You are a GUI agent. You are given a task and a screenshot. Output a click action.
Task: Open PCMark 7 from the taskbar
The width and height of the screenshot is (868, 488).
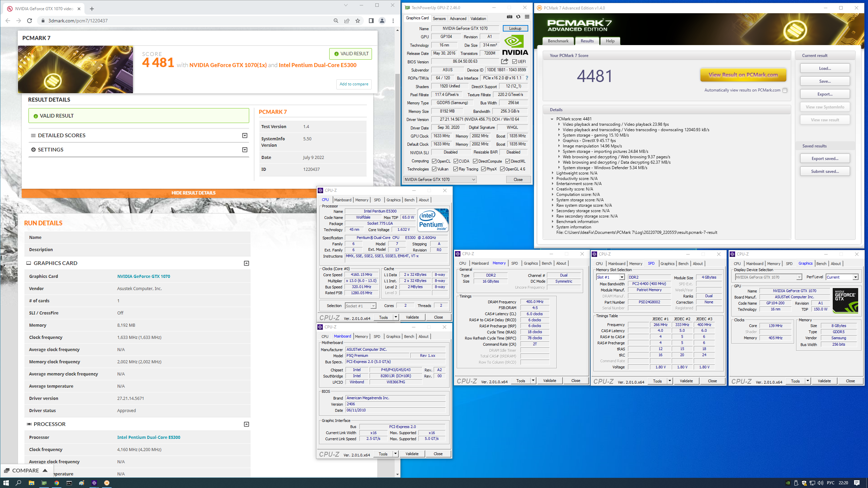click(107, 483)
